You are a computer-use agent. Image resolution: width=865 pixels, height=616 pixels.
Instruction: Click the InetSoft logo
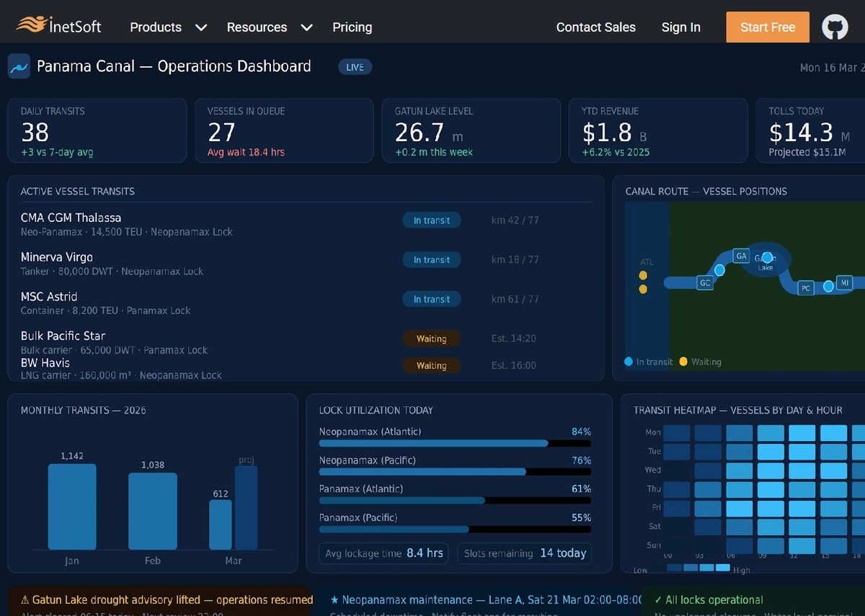click(x=58, y=27)
